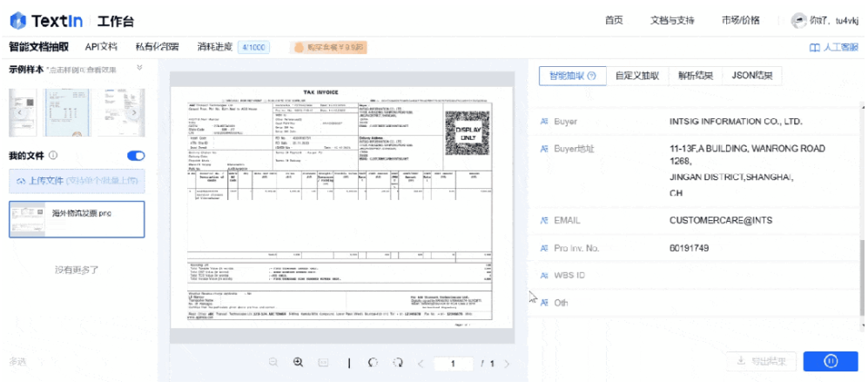Click the orange purchase package banner
The image size is (868, 388).
328,48
